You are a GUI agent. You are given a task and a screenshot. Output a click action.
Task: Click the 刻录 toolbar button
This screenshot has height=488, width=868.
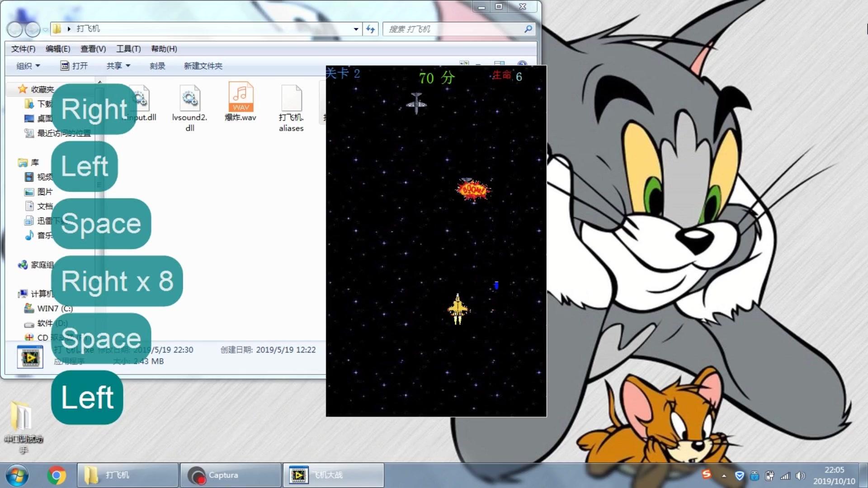click(157, 66)
